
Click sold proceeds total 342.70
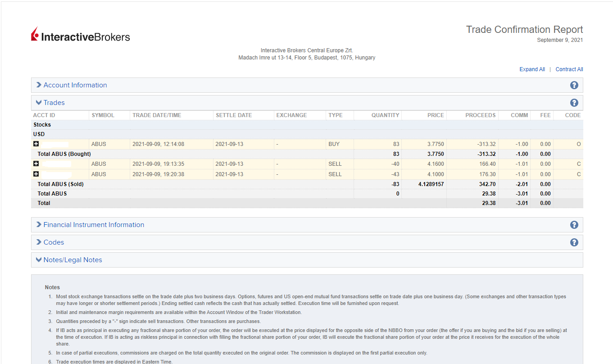487,184
